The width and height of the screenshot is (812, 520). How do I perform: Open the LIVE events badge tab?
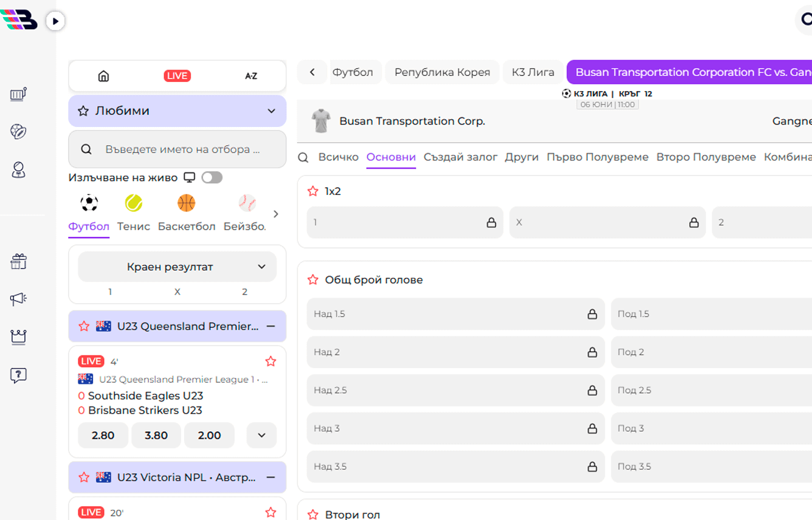click(x=177, y=76)
